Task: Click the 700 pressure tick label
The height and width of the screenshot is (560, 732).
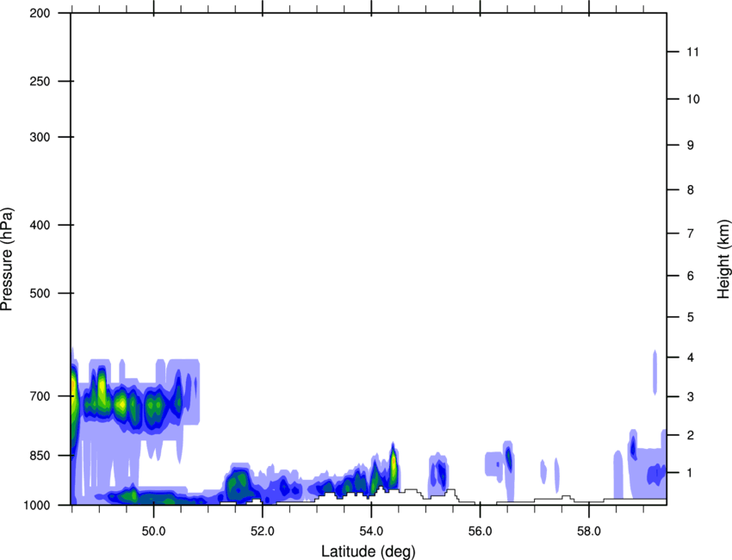Action: [40, 396]
